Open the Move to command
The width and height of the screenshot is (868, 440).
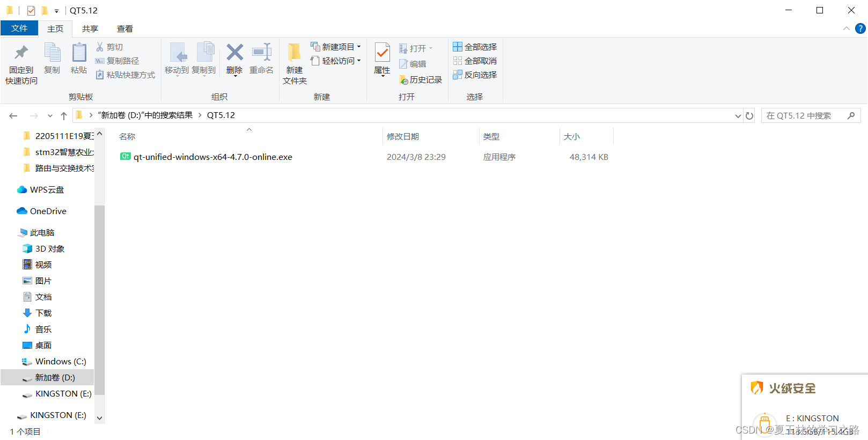(x=176, y=59)
